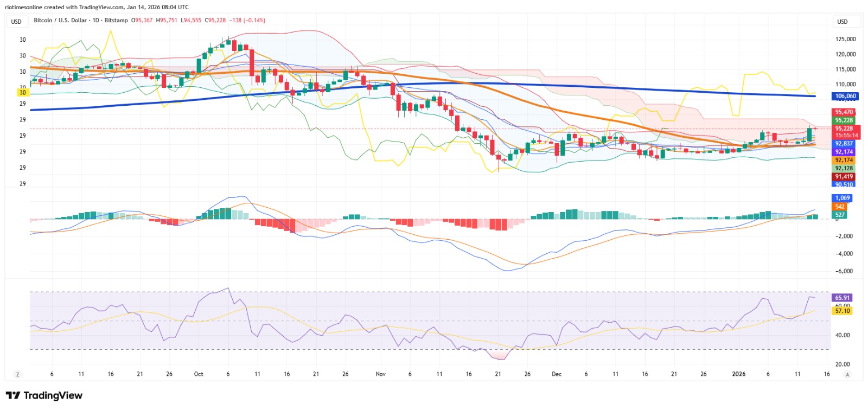This screenshot has width=868, height=410.
Task: Click the green 527 histogram label
Action: coord(839,215)
